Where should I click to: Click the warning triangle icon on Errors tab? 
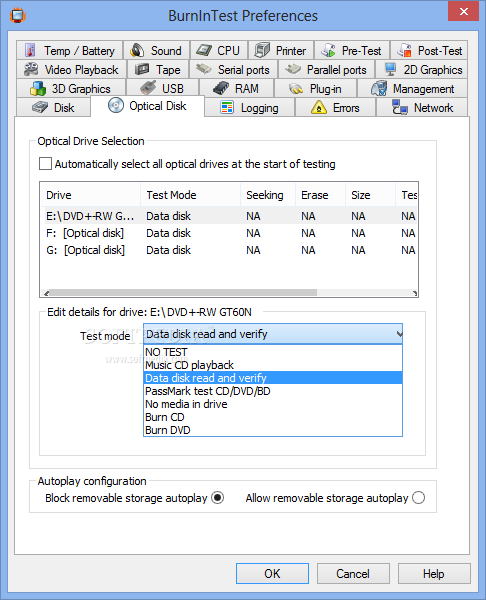319,108
